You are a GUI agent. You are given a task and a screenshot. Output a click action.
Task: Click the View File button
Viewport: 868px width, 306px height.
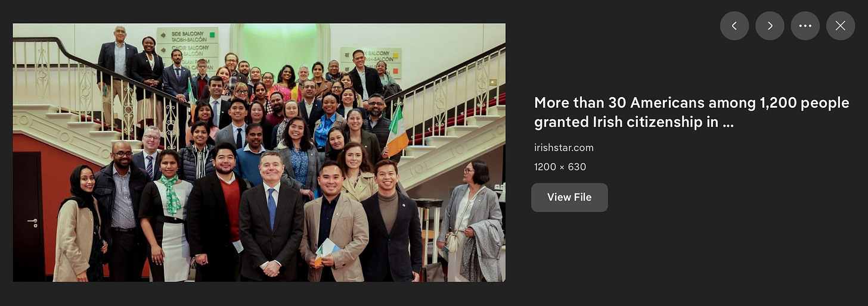569,197
